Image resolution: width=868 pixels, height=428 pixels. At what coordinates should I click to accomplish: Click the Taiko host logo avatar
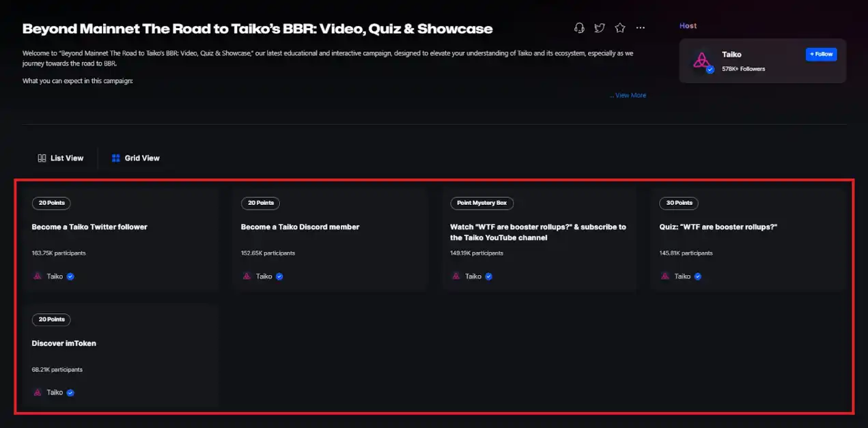pyautogui.click(x=702, y=61)
